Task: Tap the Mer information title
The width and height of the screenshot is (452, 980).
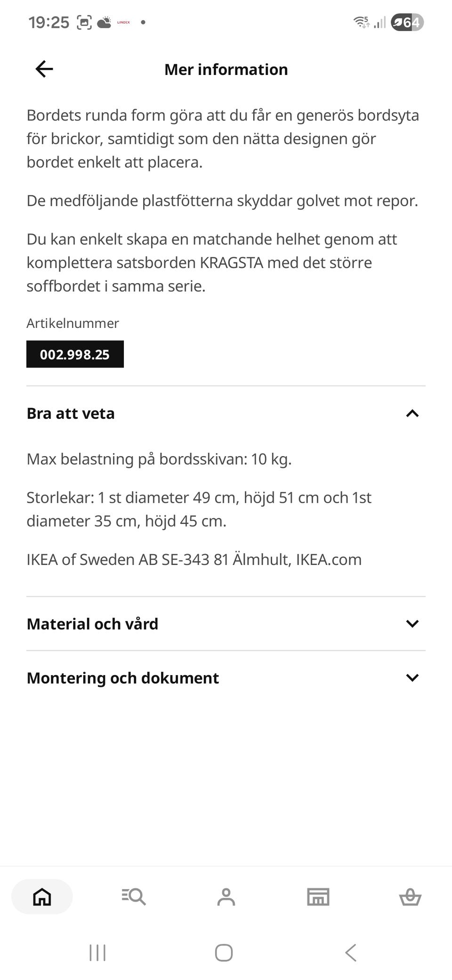Action: point(226,70)
